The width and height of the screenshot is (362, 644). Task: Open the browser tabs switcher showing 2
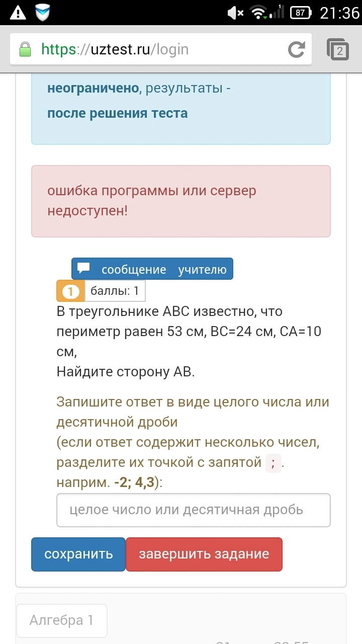click(x=338, y=49)
